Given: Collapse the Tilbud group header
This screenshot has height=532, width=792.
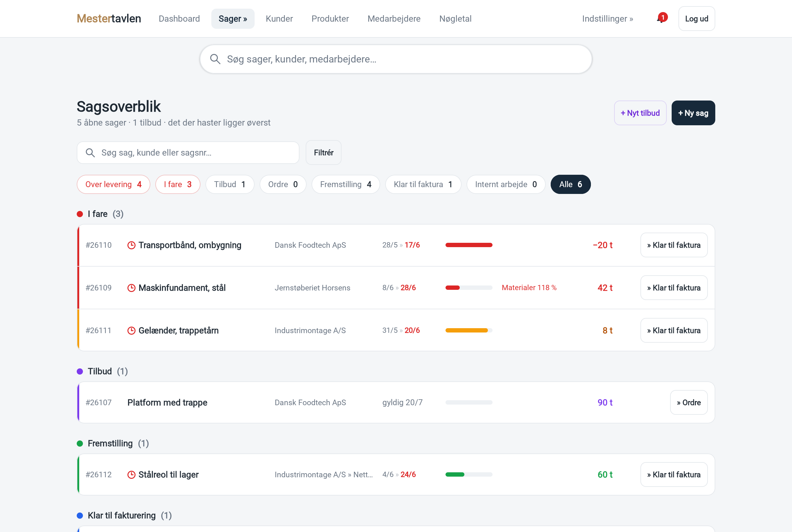Looking at the screenshot, I should point(102,371).
